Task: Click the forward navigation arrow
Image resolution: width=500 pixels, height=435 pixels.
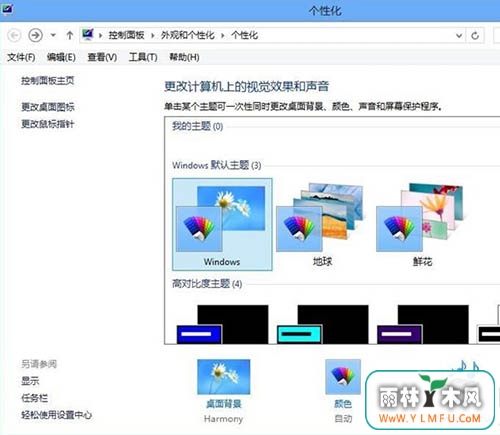Action: pos(35,35)
